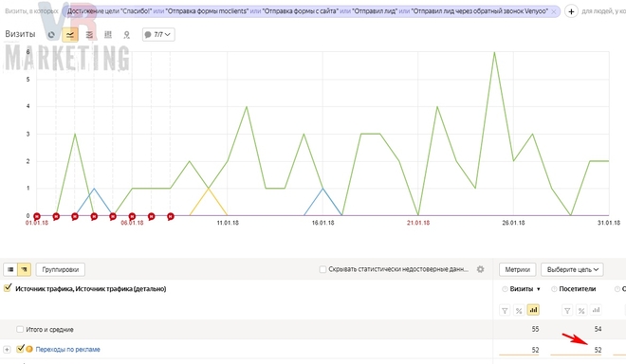The image size is (626, 364).
Task: Toggle the percent icon under Посетители
Action: (581, 310)
